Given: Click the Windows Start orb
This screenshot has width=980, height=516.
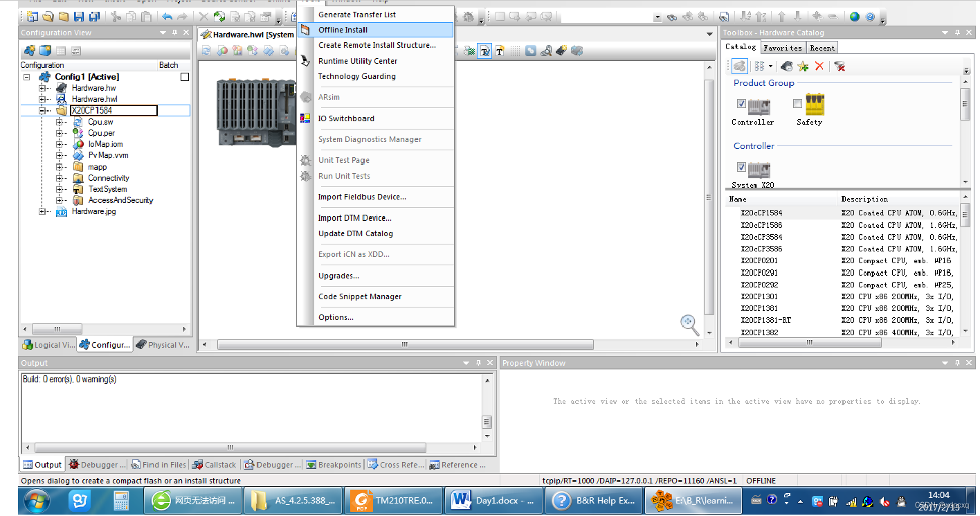Looking at the screenshot, I should click(x=35, y=499).
